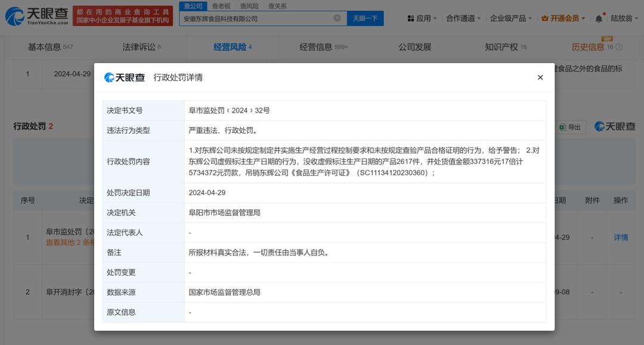Click the 阜开消封字 entry in row 2

pyautogui.click(x=70, y=292)
